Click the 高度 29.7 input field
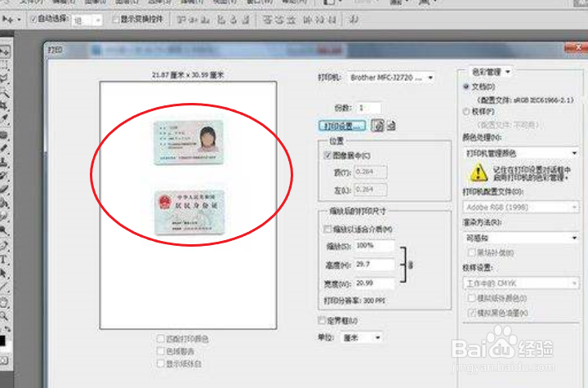This screenshot has width=588, height=388. click(374, 264)
